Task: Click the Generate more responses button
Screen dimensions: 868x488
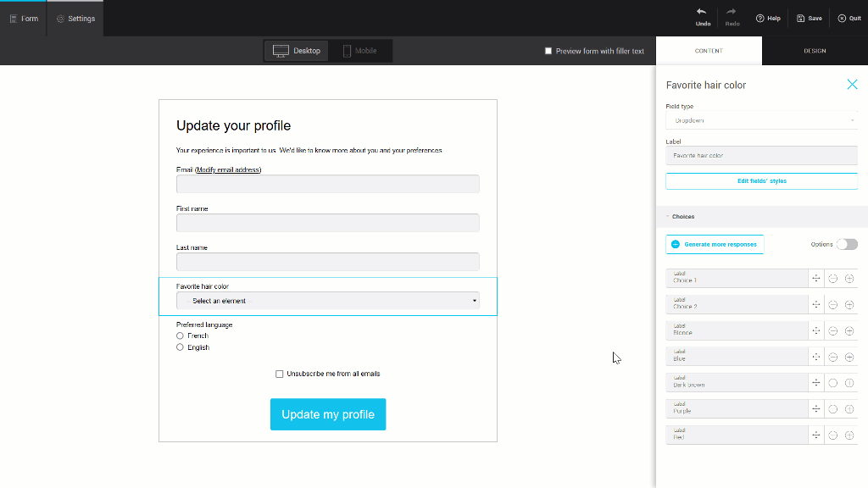Action: (x=715, y=243)
